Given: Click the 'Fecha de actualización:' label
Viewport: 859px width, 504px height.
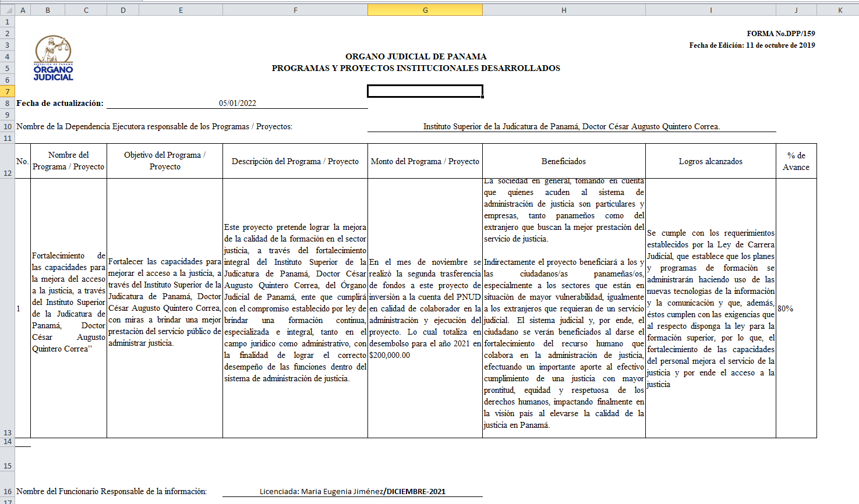Looking at the screenshot, I should pyautogui.click(x=60, y=103).
